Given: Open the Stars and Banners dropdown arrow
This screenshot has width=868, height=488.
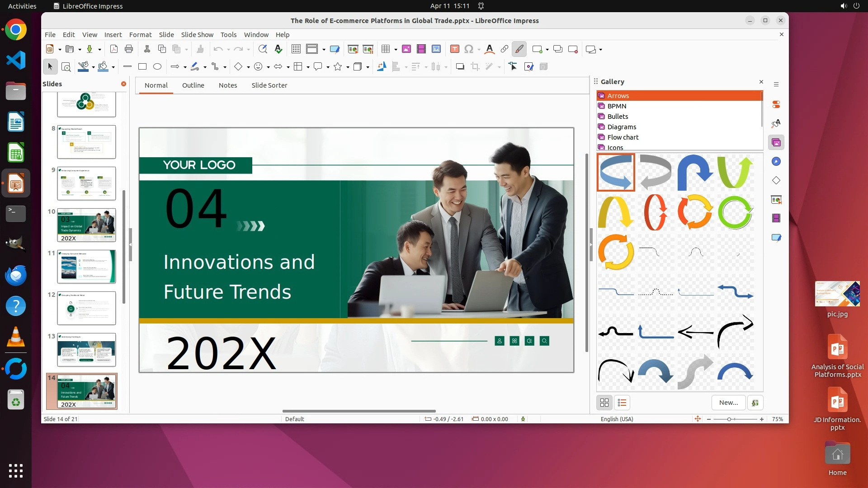Looking at the screenshot, I should pyautogui.click(x=348, y=67).
